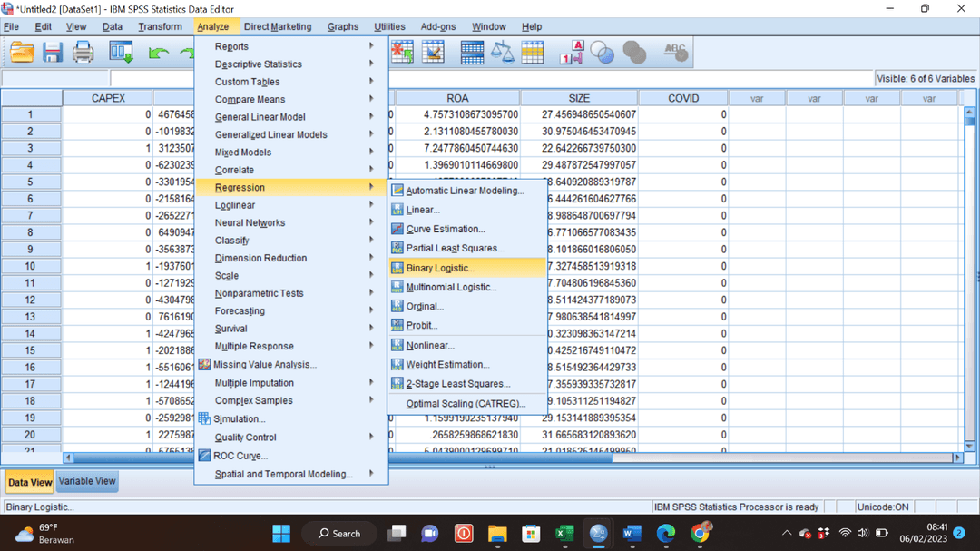Click the Use Variable Sets circles icon
The height and width of the screenshot is (551, 980).
pyautogui.click(x=602, y=53)
